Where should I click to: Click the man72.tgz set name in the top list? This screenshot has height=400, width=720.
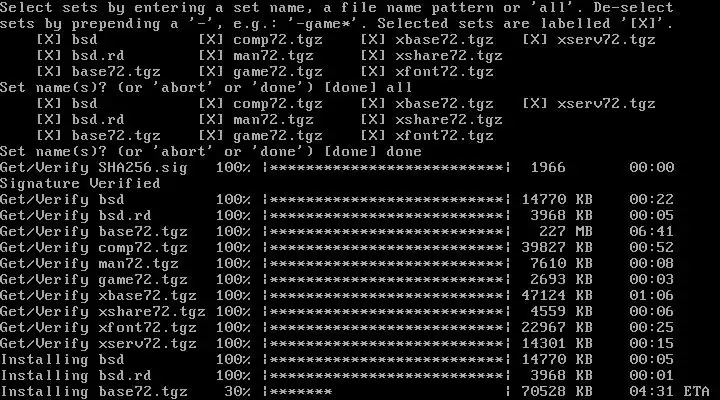[273, 56]
